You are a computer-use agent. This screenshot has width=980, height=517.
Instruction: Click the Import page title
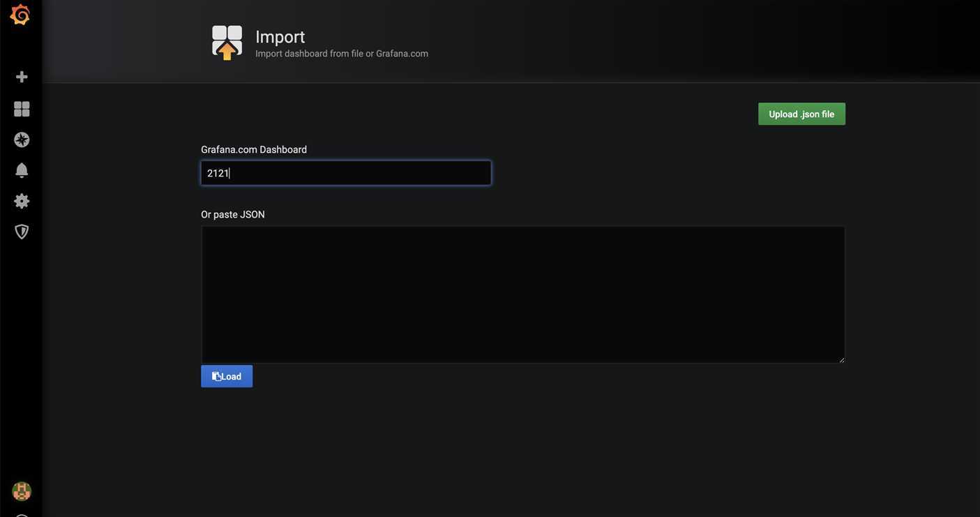point(280,37)
